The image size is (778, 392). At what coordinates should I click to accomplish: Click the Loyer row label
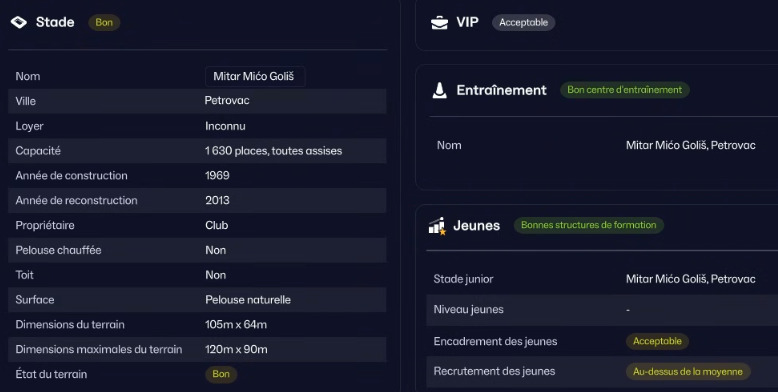(x=29, y=126)
